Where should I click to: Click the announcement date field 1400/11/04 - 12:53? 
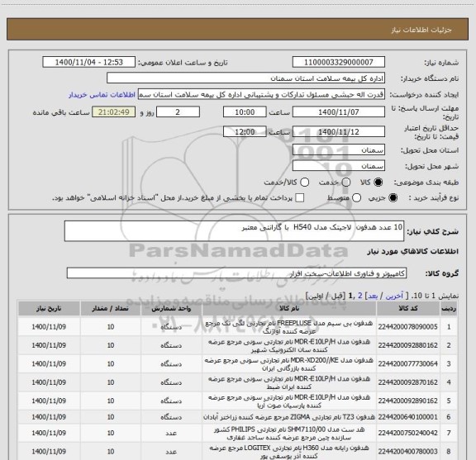(88, 62)
